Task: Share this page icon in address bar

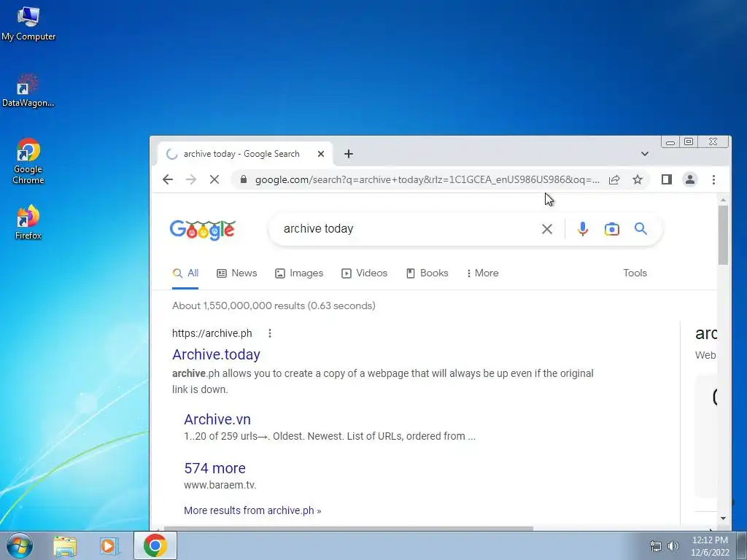Action: point(614,179)
